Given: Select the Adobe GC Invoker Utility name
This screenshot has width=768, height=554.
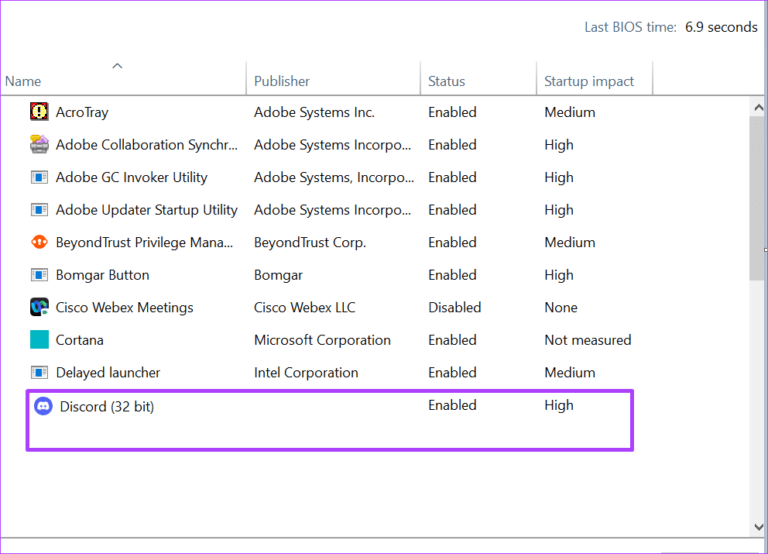Looking at the screenshot, I should (131, 177).
